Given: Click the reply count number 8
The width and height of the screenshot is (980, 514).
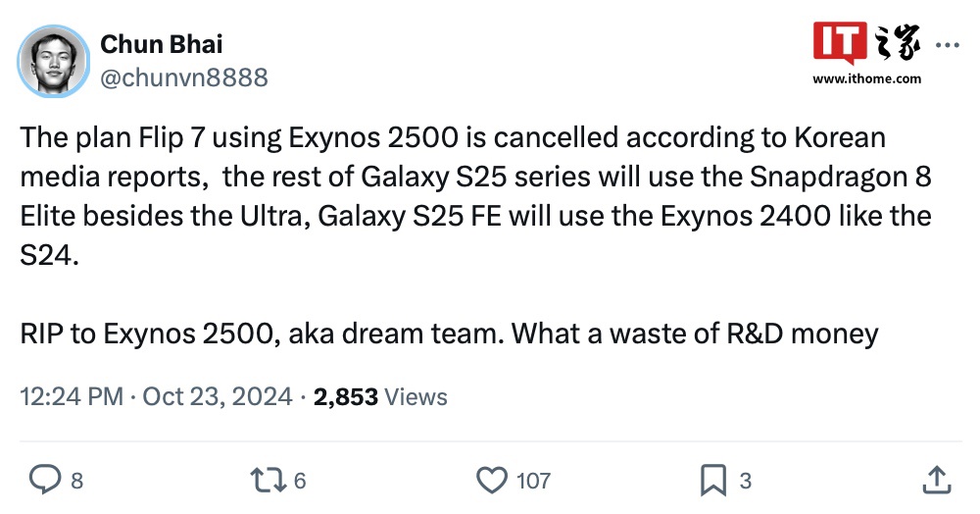Looking at the screenshot, I should point(76,481).
